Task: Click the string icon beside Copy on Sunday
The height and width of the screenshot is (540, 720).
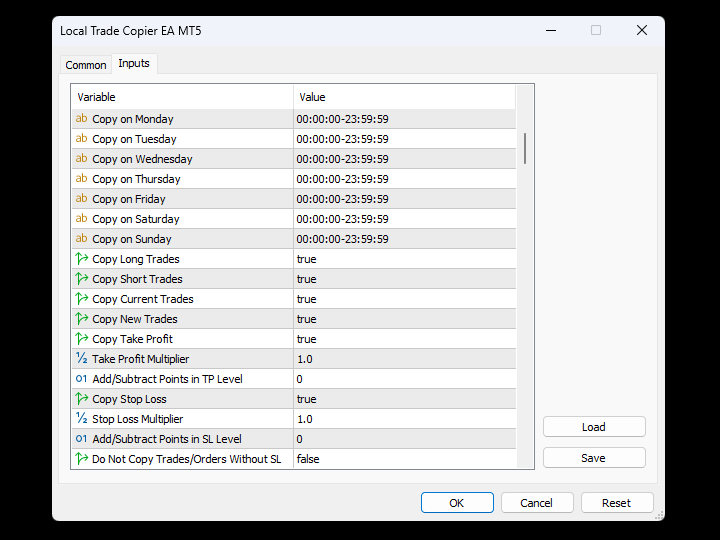Action: [x=81, y=239]
